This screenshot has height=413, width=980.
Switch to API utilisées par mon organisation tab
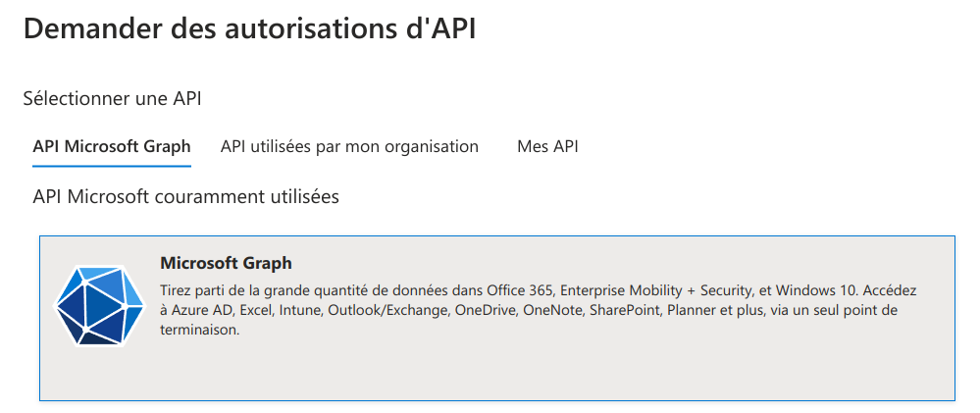point(349,146)
